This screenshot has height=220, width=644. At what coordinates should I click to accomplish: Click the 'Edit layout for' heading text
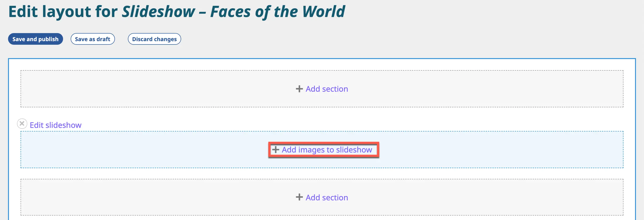coord(63,11)
